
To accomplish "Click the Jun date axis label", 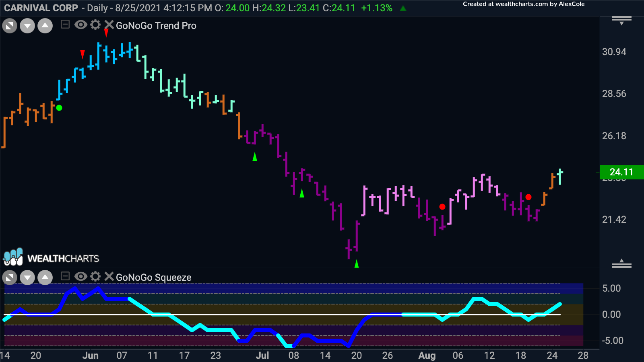I will pos(91,356).
